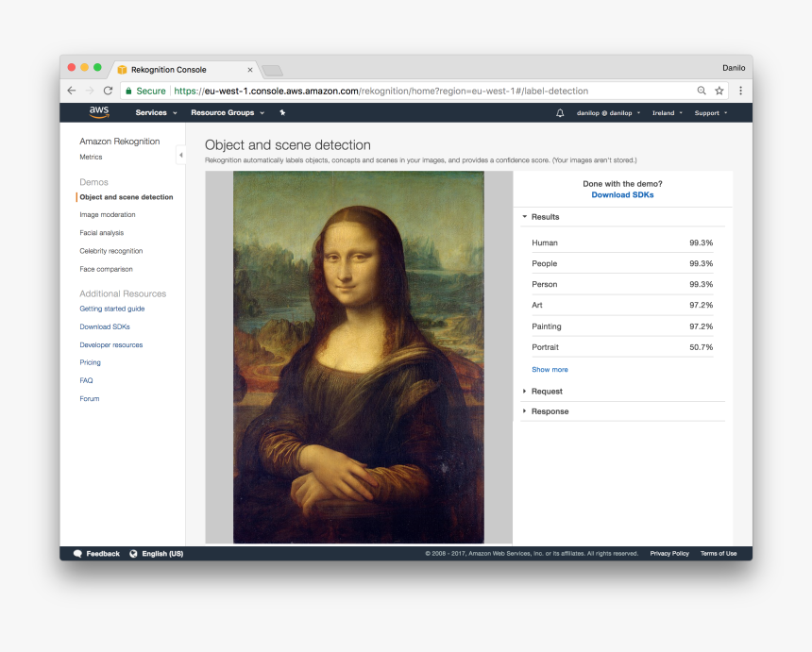Image resolution: width=812 pixels, height=652 pixels.
Task: Click the People result label
Action: pyautogui.click(x=544, y=263)
